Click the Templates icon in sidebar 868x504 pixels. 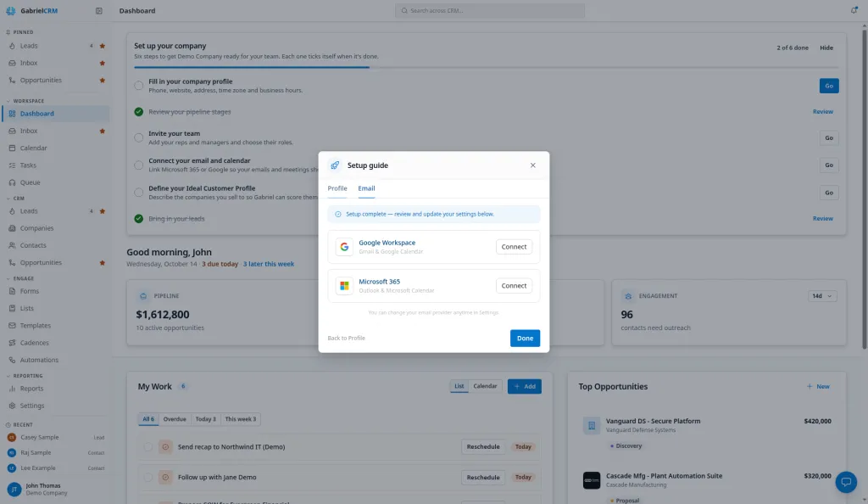click(x=12, y=326)
